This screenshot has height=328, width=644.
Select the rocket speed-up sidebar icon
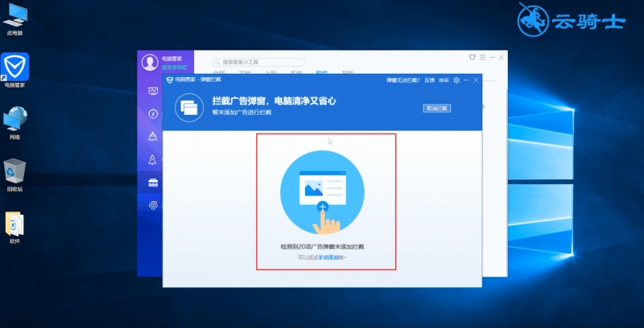[152, 159]
